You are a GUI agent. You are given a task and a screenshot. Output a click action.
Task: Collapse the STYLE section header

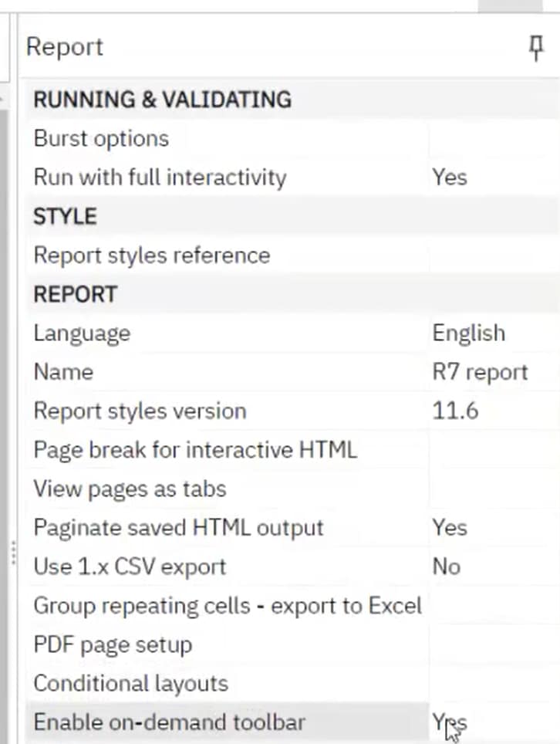point(65,217)
